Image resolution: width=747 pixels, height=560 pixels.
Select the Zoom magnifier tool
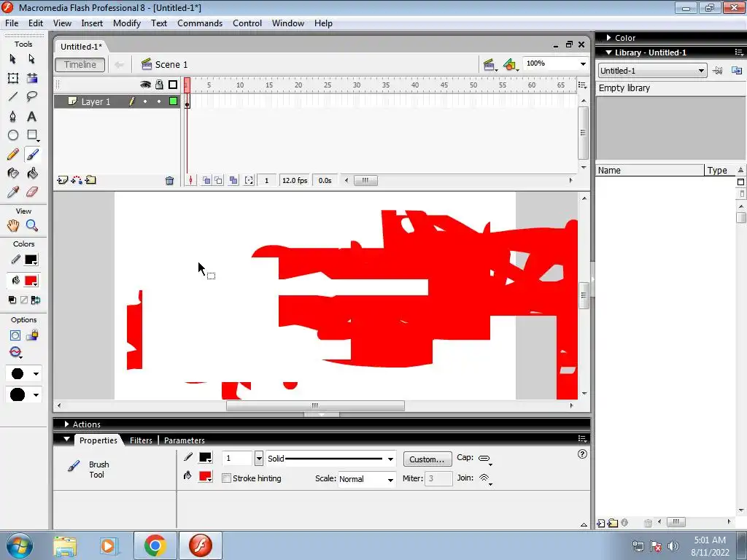[x=32, y=225]
